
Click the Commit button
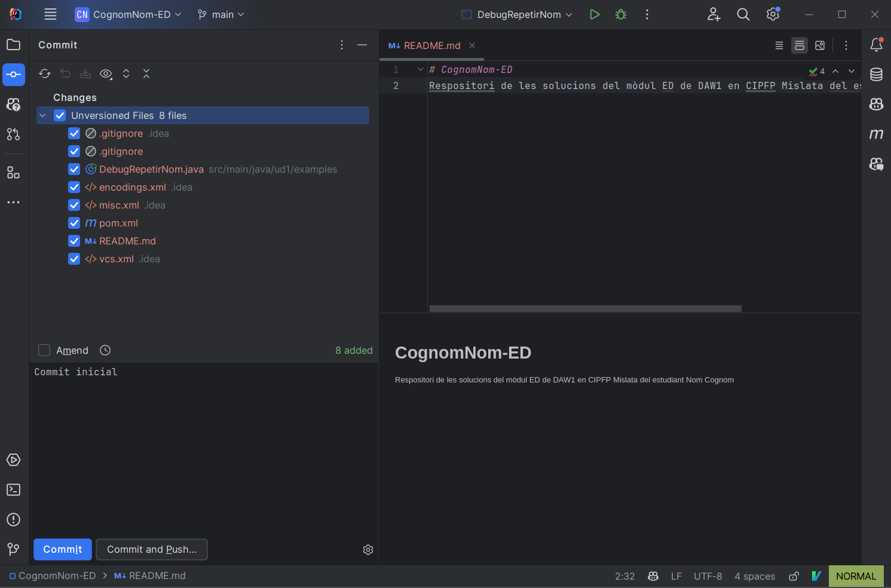point(63,549)
